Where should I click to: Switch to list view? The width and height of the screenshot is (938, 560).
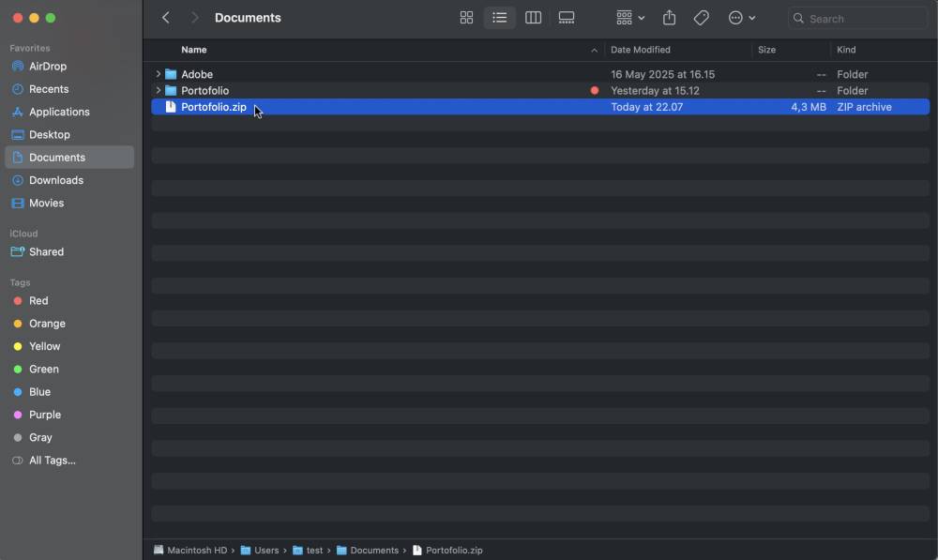point(500,18)
